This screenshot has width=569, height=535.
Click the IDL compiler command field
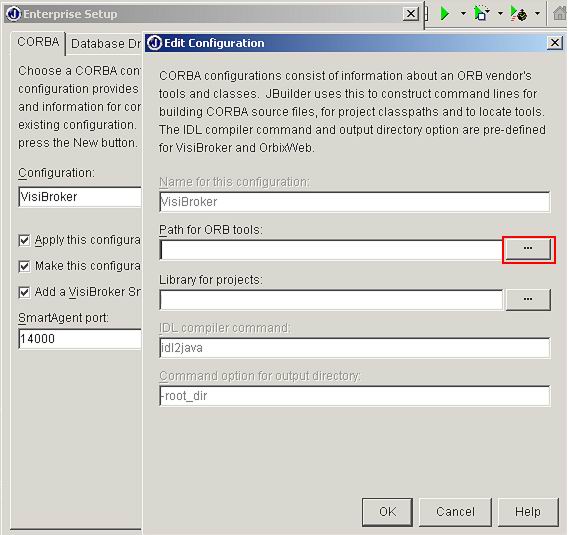[x=355, y=348]
